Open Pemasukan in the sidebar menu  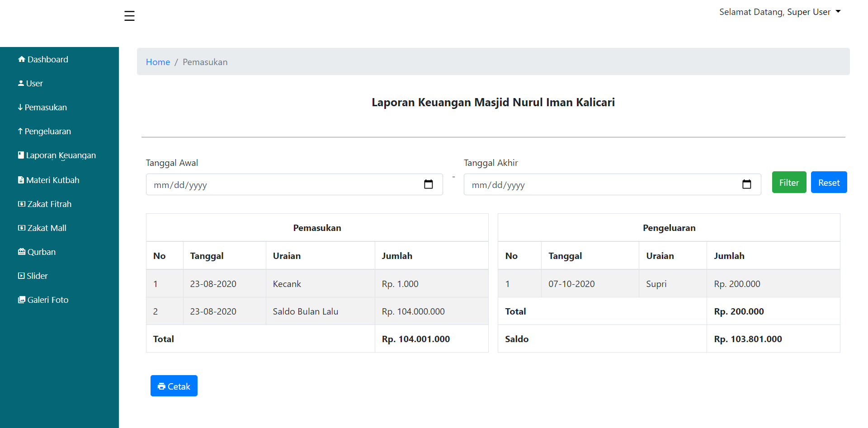click(46, 108)
